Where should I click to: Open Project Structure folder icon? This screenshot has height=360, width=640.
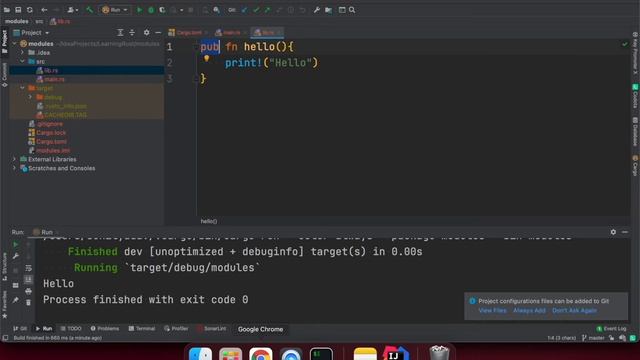pyautogui.click(x=329, y=10)
